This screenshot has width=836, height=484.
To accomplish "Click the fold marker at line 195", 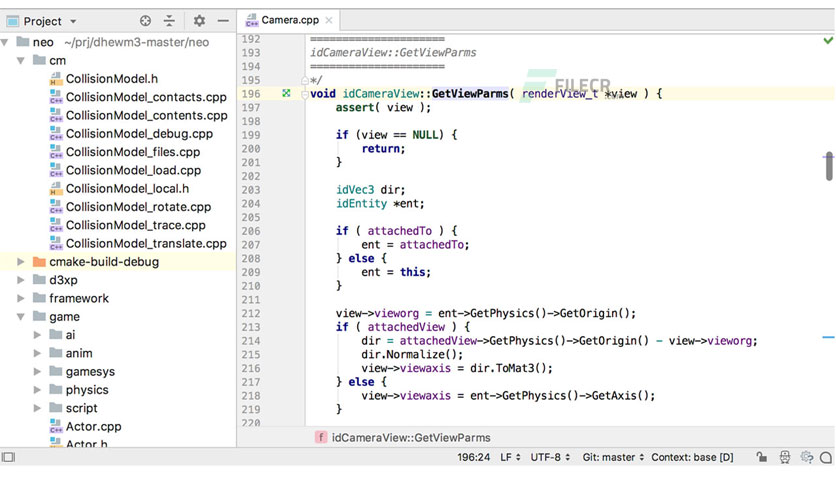I will (304, 80).
